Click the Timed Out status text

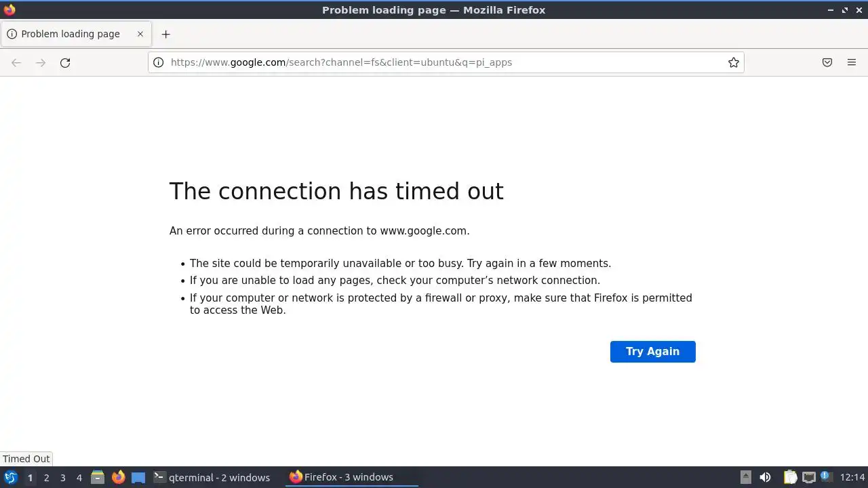click(x=26, y=459)
